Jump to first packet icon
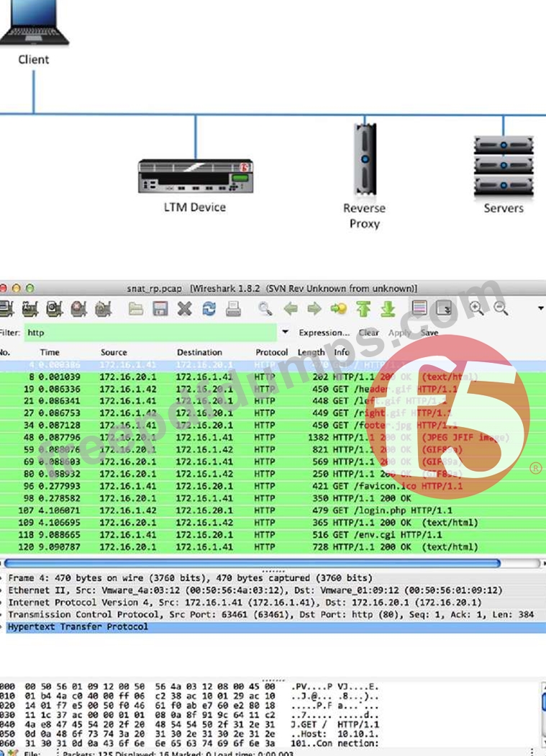 pyautogui.click(x=363, y=309)
